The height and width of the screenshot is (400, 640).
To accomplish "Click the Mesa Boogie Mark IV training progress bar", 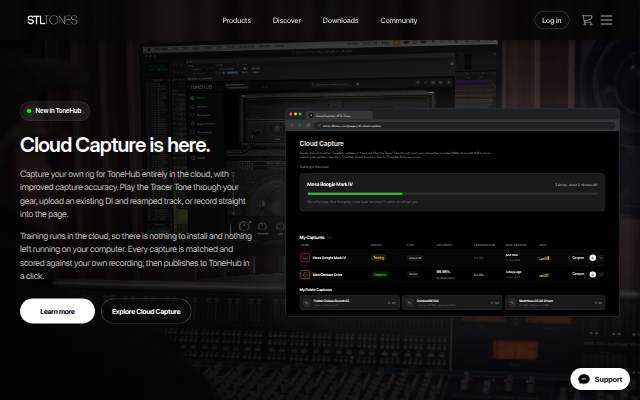I will point(452,194).
